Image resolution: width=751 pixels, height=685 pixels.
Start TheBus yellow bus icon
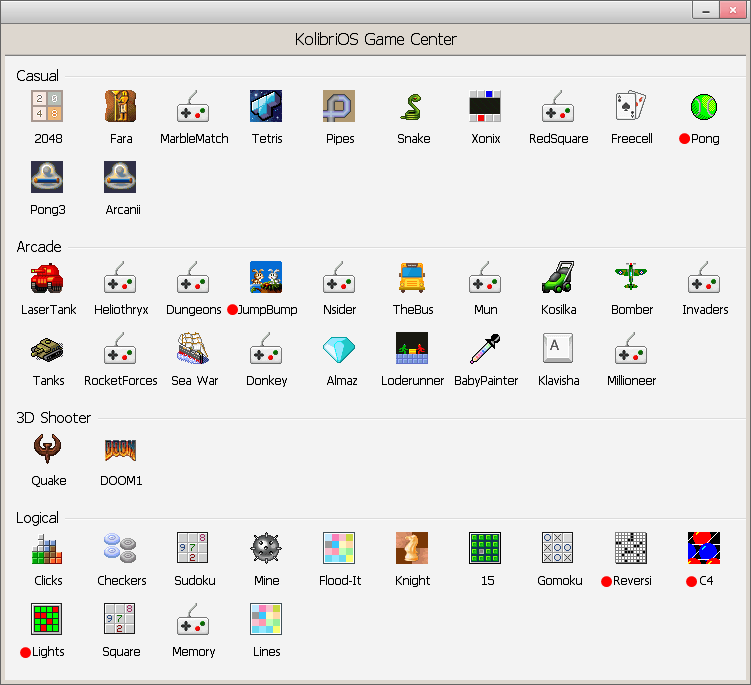coord(412,277)
